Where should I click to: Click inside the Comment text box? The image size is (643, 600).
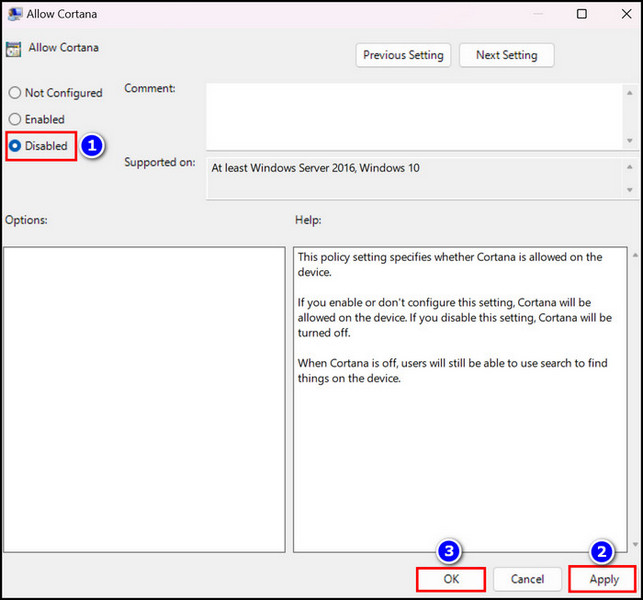tap(414, 116)
